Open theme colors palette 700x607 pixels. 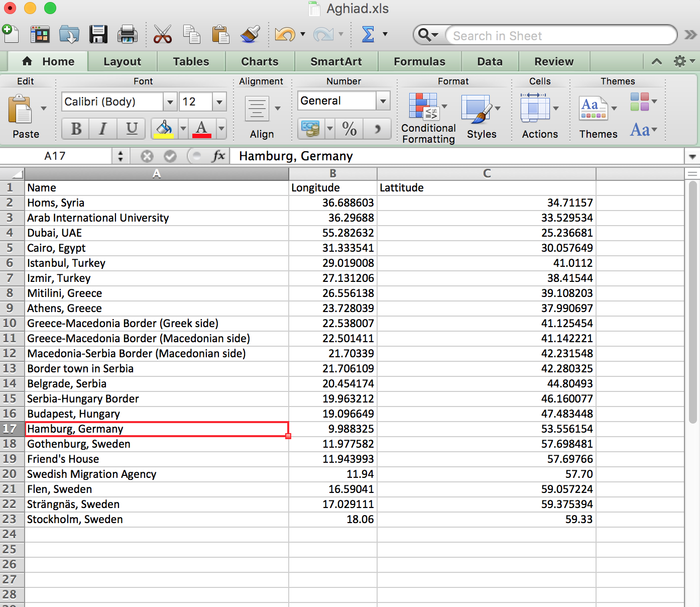(644, 102)
